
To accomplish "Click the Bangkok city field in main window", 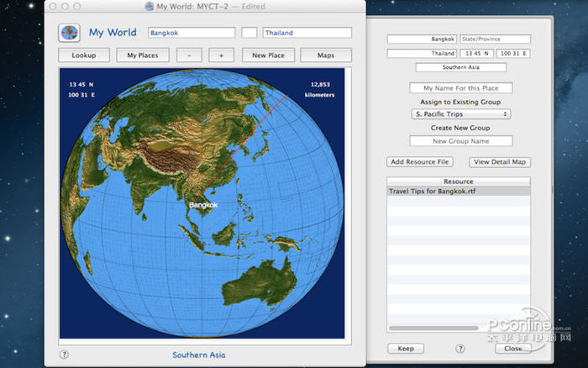I will click(x=192, y=33).
